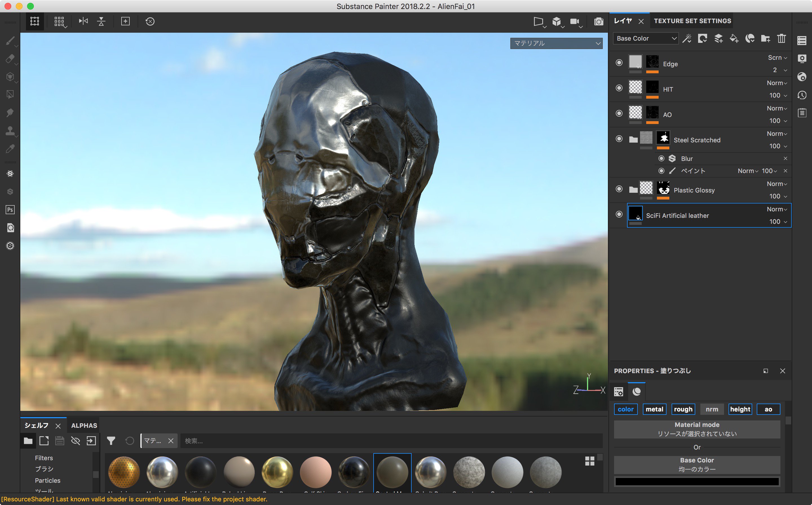Toggle visibility of the Edge layer
812x505 pixels.
click(x=619, y=63)
